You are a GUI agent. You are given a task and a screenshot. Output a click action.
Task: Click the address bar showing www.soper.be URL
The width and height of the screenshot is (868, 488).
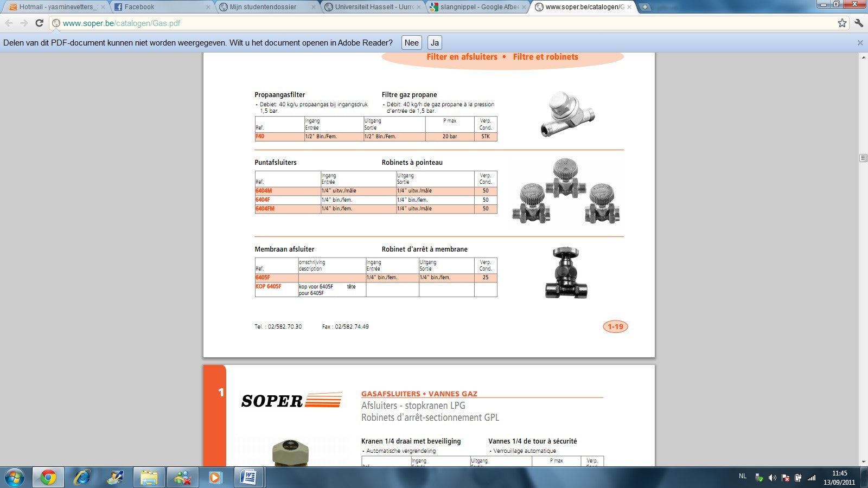(434, 23)
